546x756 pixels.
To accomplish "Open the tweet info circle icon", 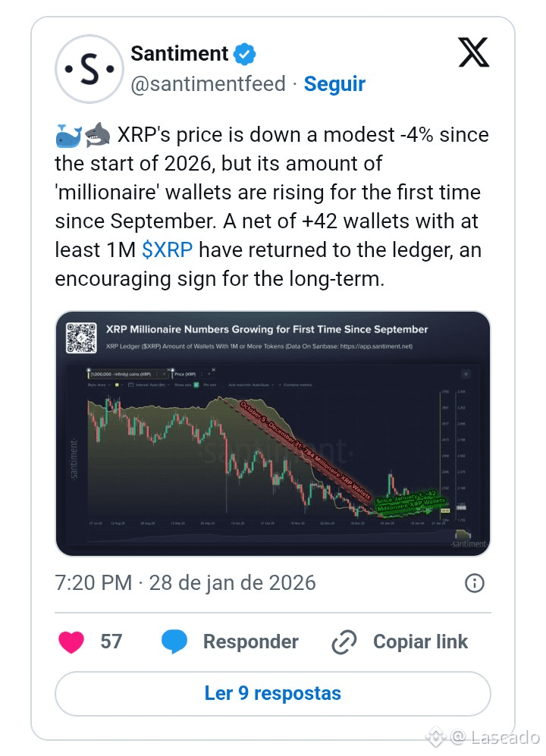I will (474, 582).
